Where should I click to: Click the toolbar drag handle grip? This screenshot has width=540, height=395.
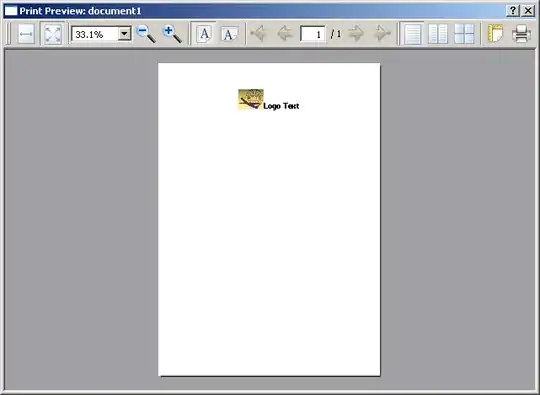pos(9,34)
